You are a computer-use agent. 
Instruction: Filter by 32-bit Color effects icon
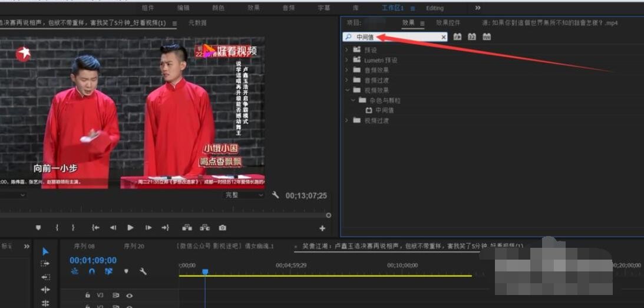[x=472, y=37]
